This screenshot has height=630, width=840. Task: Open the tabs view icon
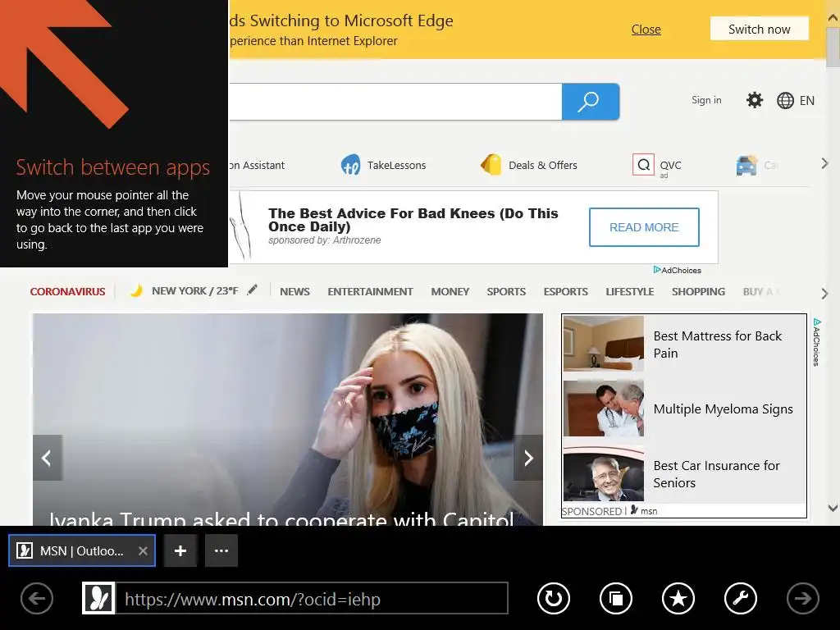click(x=616, y=598)
